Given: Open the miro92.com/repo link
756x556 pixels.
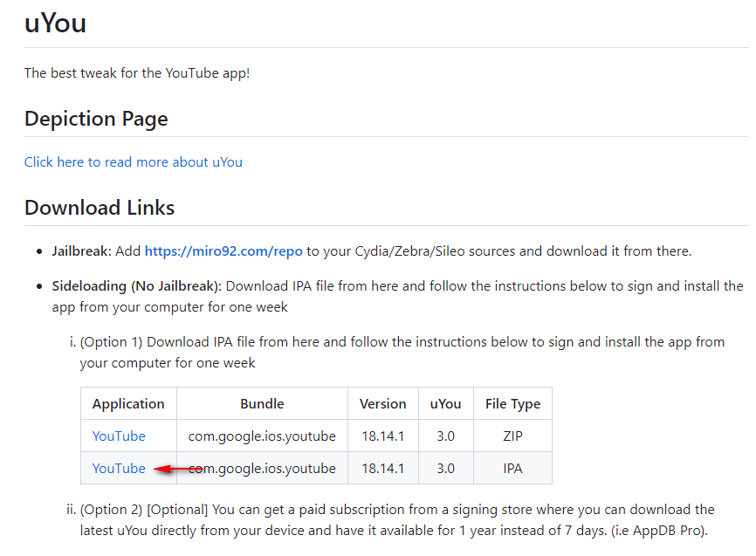Looking at the screenshot, I should click(223, 251).
